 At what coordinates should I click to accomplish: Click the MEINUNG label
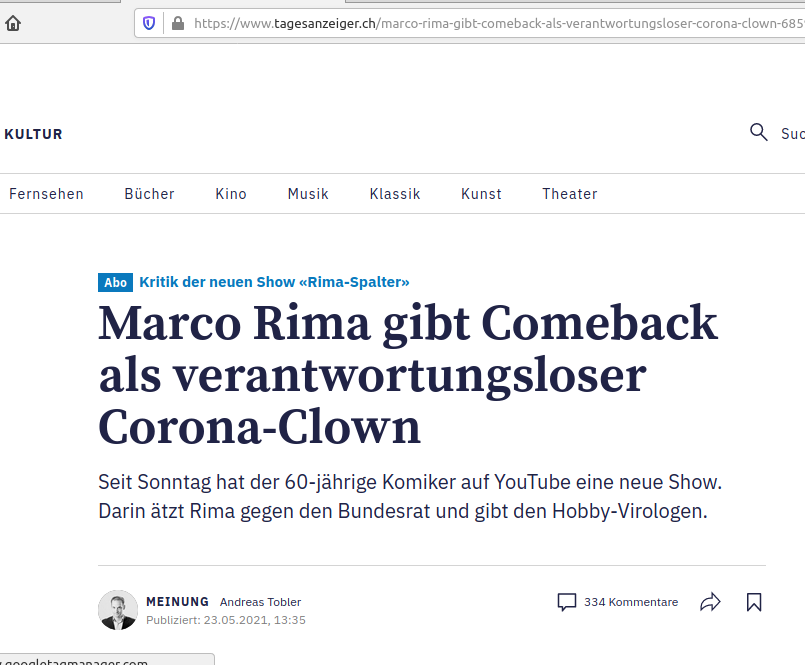(178, 601)
